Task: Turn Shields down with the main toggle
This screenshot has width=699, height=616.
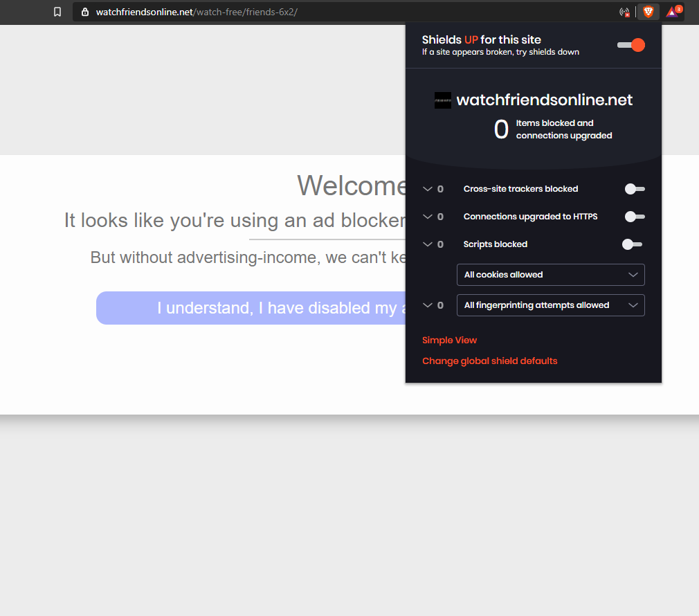Action: [631, 45]
